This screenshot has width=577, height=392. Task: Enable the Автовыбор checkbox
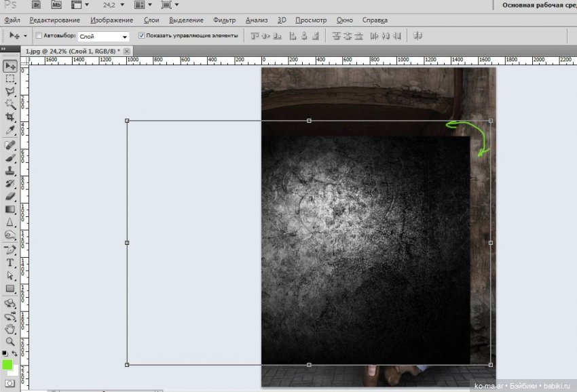coord(39,35)
